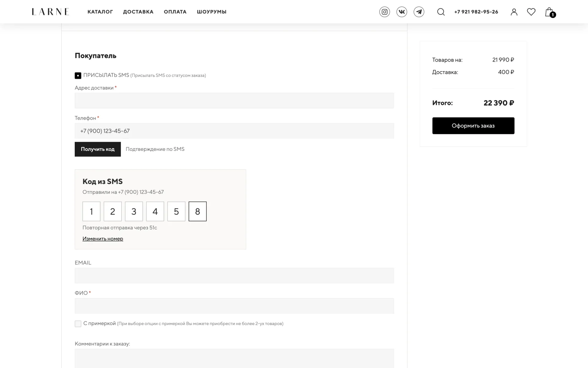Click the Товаров на 21 990 ₽ value
The image size is (588, 368).
pyautogui.click(x=503, y=60)
